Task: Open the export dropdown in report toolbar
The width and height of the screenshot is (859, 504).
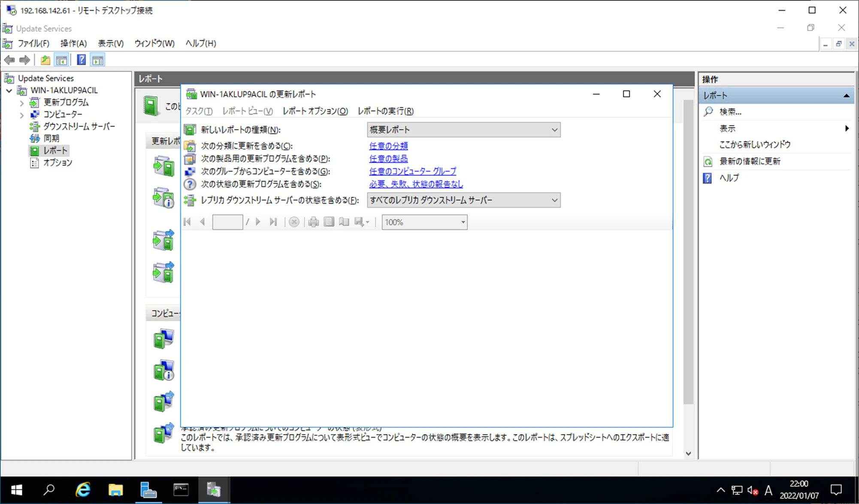Action: tap(362, 222)
